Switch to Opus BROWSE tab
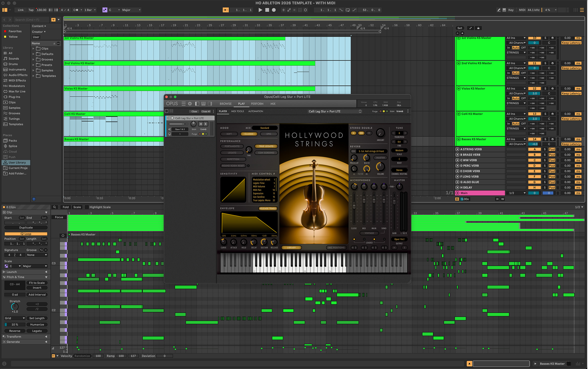This screenshot has height=369, width=588. pos(225,104)
